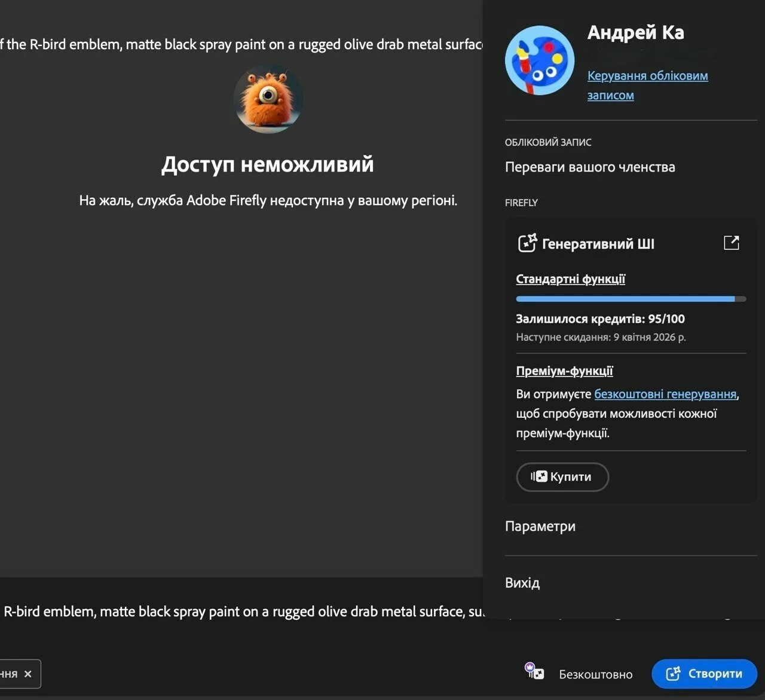Click 'Наступне скидання: 9 квітня 2026 р.' text
This screenshot has height=700, width=765.
(601, 337)
